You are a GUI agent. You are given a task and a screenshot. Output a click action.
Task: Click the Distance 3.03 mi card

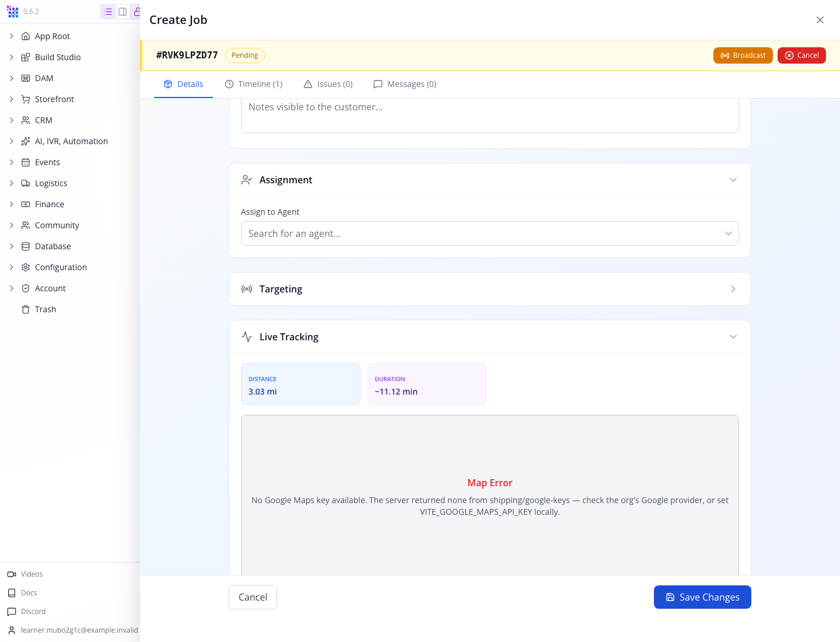point(300,384)
